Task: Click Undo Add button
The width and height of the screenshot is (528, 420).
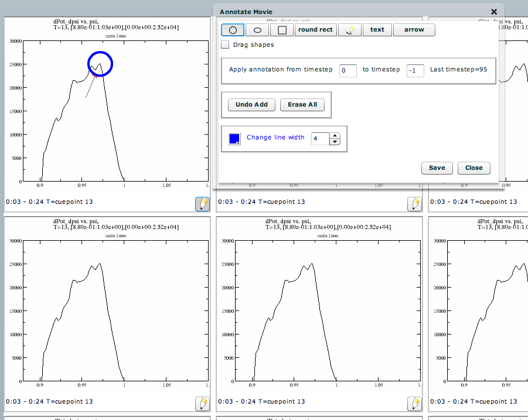Action: point(251,105)
